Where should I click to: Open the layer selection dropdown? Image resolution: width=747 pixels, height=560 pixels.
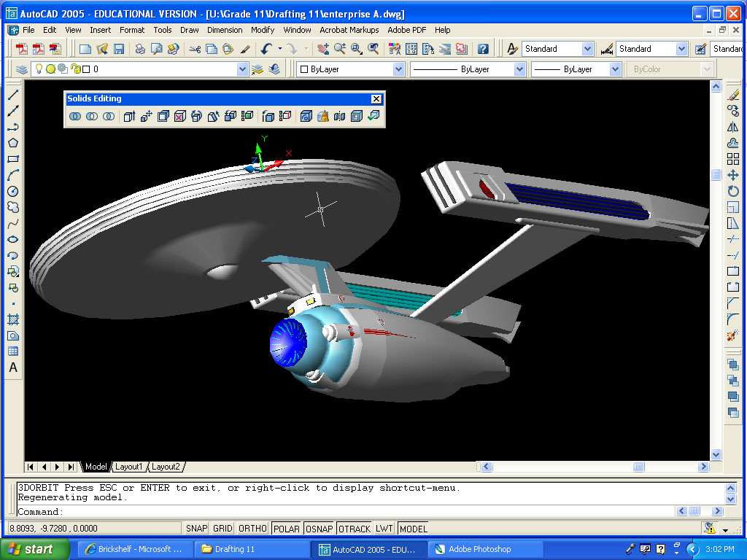coord(243,69)
